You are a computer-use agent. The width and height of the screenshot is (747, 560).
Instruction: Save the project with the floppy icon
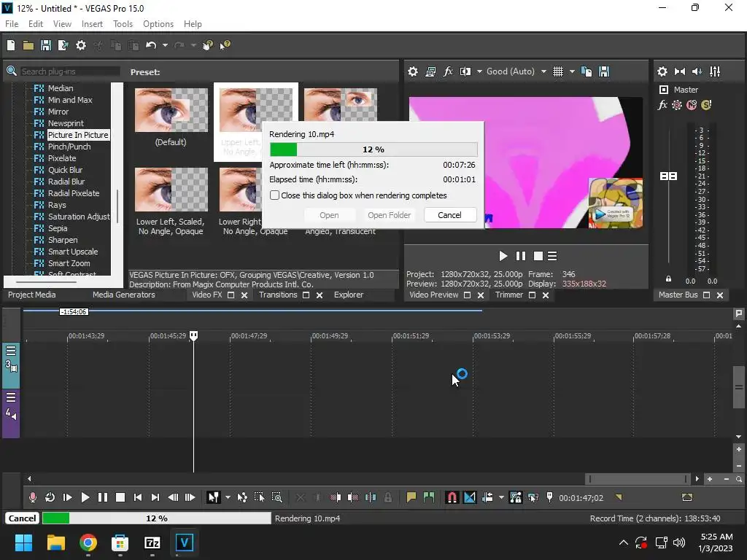click(x=46, y=45)
